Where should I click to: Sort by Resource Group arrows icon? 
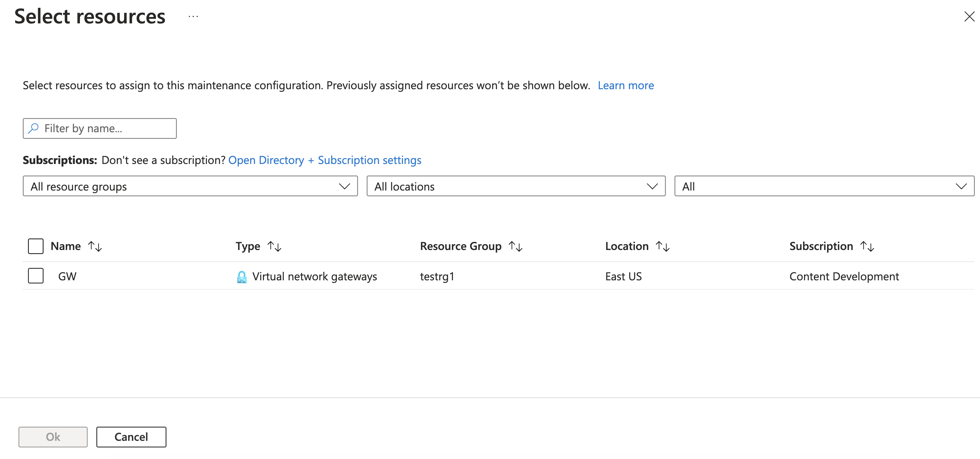coord(516,247)
